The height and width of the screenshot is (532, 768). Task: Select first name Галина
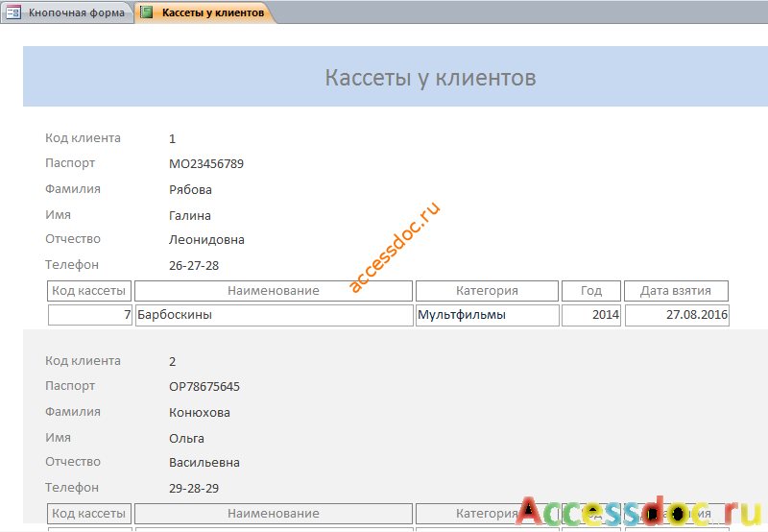pos(190,215)
